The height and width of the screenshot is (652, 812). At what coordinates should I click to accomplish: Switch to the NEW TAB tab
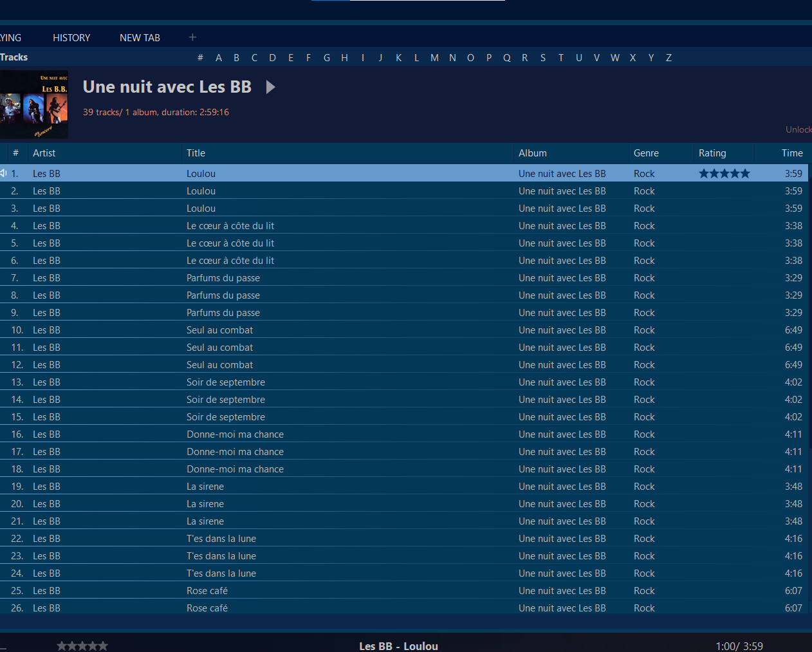(140, 38)
